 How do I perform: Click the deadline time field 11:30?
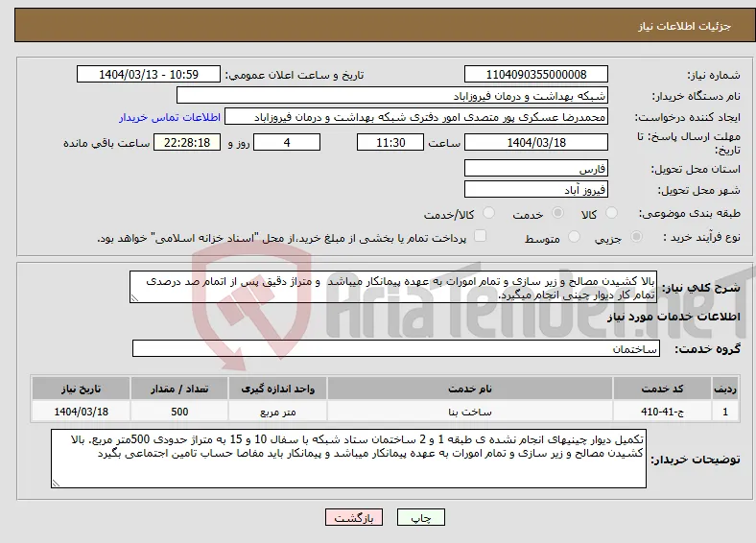click(390, 142)
